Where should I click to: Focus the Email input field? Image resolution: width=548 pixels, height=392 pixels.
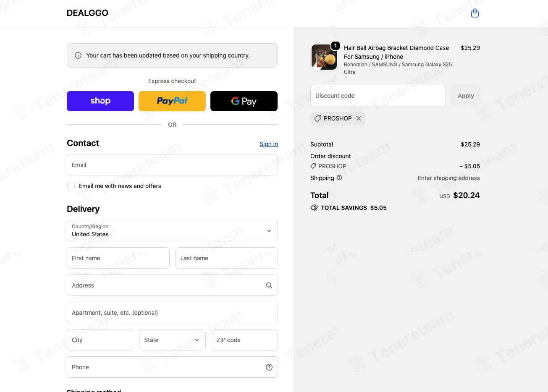pos(172,165)
